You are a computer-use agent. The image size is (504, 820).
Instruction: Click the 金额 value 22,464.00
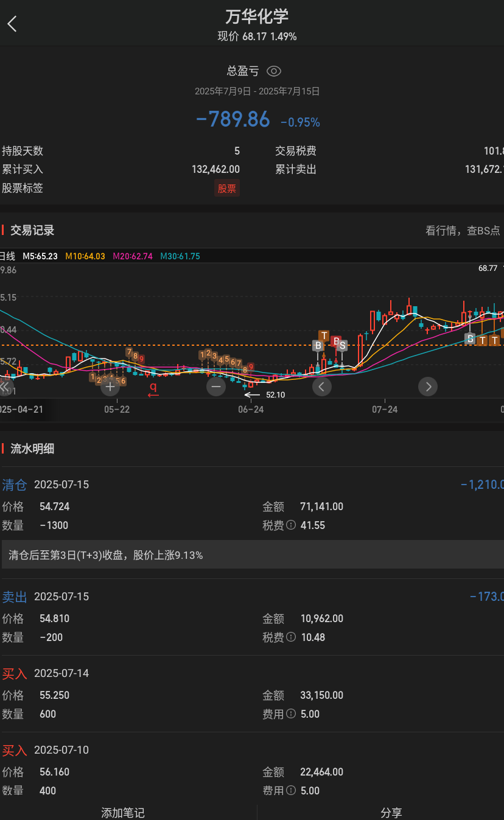click(x=322, y=772)
